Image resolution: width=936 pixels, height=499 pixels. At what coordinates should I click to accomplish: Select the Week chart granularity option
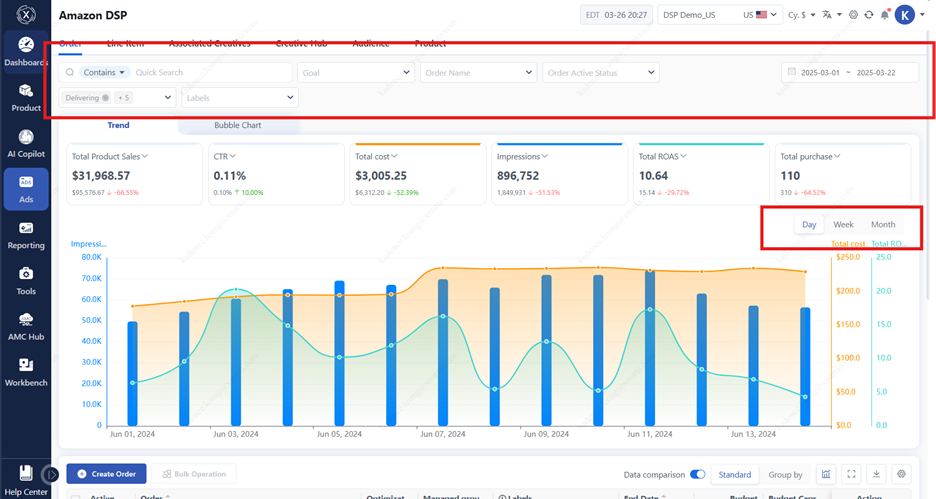point(843,225)
